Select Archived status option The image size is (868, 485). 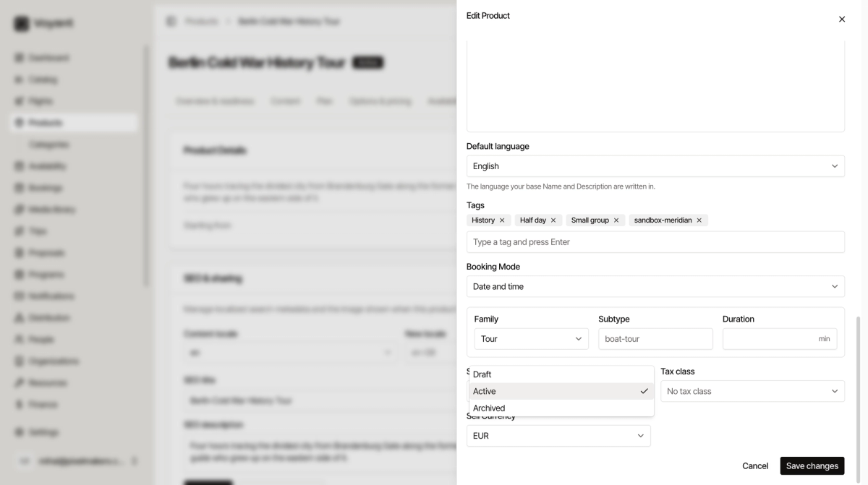coord(561,408)
